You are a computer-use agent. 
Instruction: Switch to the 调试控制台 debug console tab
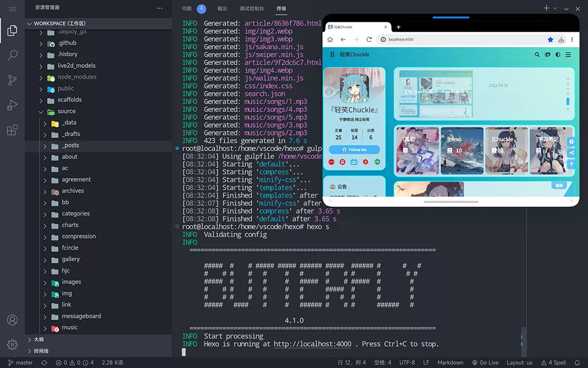pyautogui.click(x=252, y=8)
